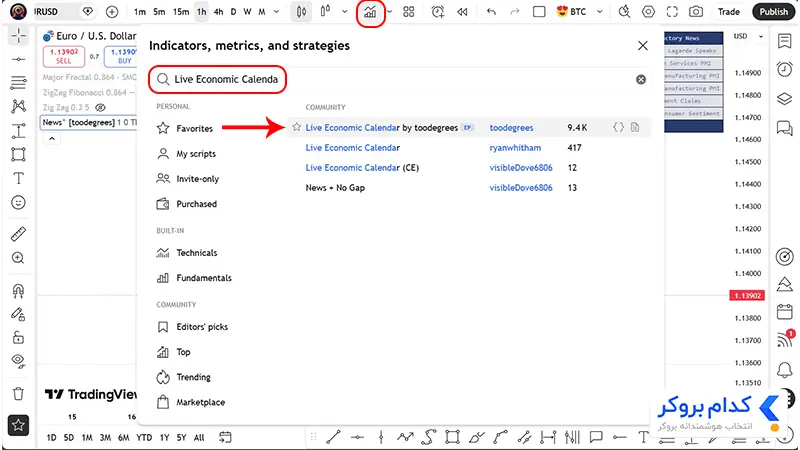Click the Publish button
800x450 pixels.
(773, 12)
